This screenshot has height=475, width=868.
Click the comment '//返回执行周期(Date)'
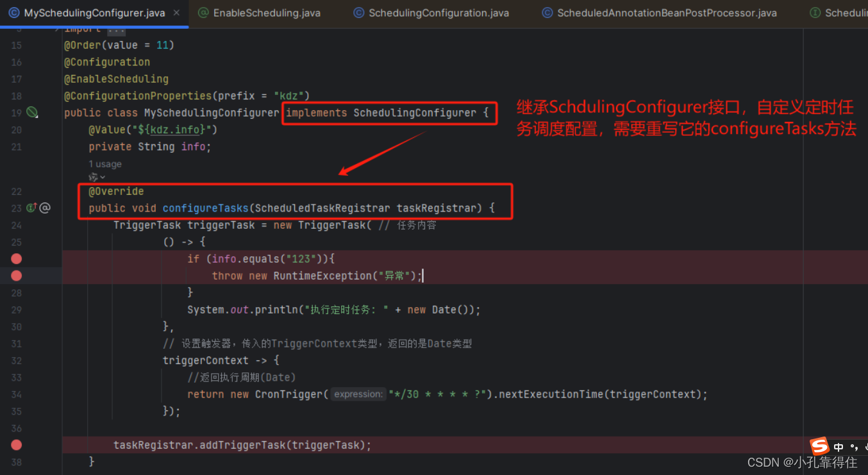pos(242,377)
